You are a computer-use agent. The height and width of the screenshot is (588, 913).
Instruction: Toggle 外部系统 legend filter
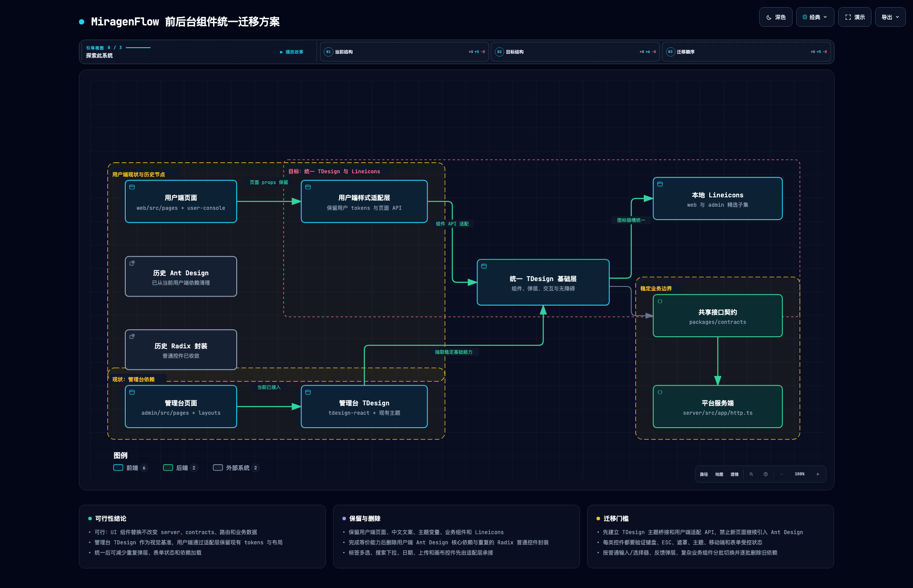click(x=236, y=468)
